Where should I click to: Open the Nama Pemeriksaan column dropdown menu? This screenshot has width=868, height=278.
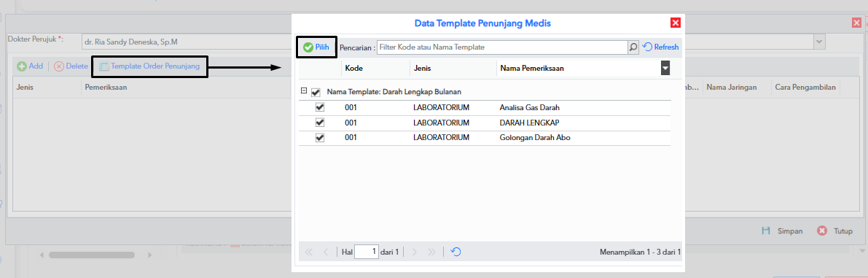665,68
